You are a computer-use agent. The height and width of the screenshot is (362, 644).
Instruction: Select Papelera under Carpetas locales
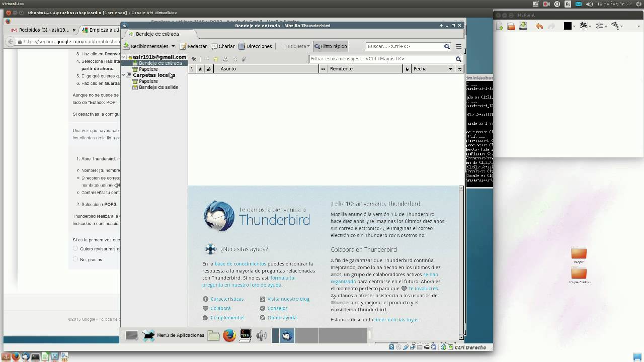148,81
